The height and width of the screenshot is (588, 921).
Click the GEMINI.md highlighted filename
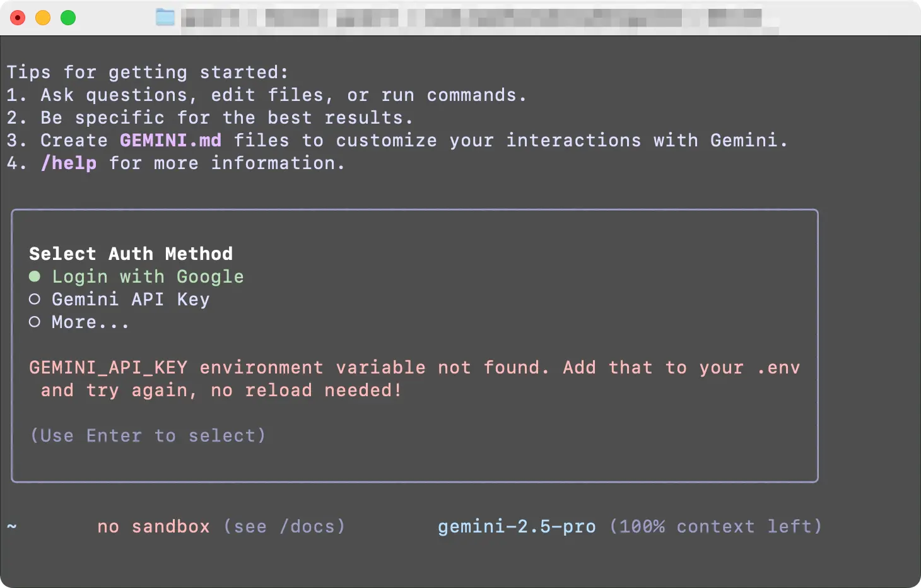point(170,140)
